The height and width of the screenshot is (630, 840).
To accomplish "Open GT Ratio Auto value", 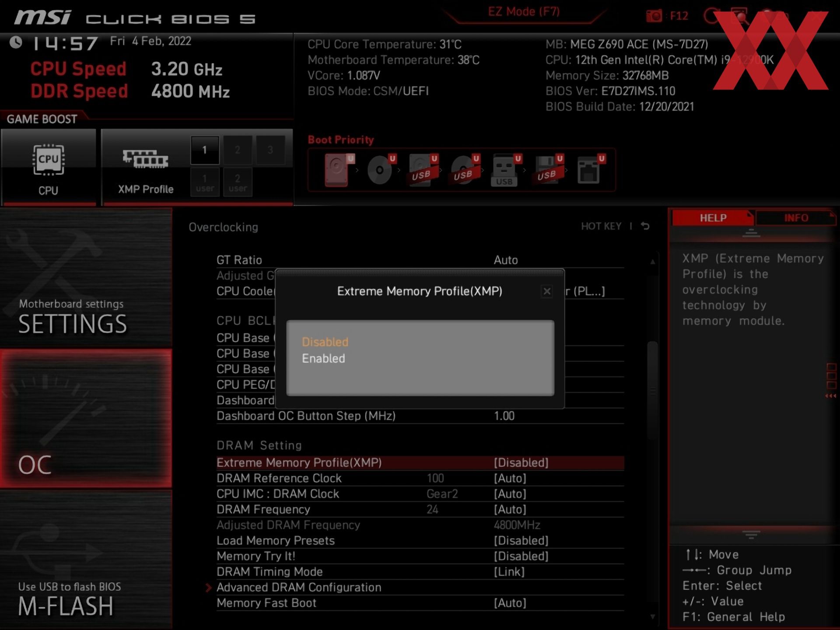I will (x=506, y=260).
